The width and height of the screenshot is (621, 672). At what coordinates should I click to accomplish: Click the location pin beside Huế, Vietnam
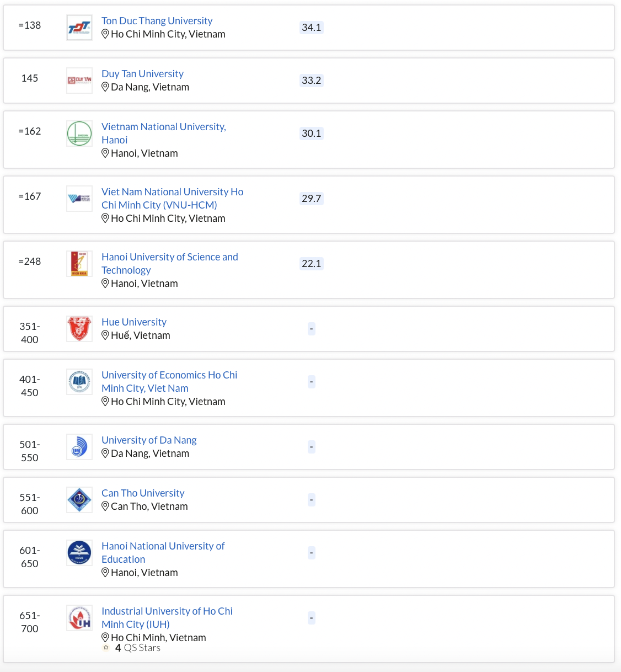[105, 335]
